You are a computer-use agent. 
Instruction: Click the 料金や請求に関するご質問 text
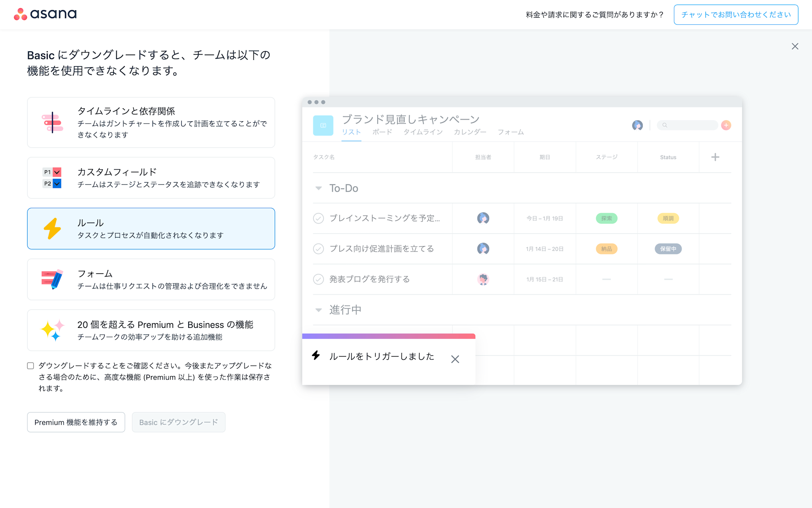click(x=595, y=15)
